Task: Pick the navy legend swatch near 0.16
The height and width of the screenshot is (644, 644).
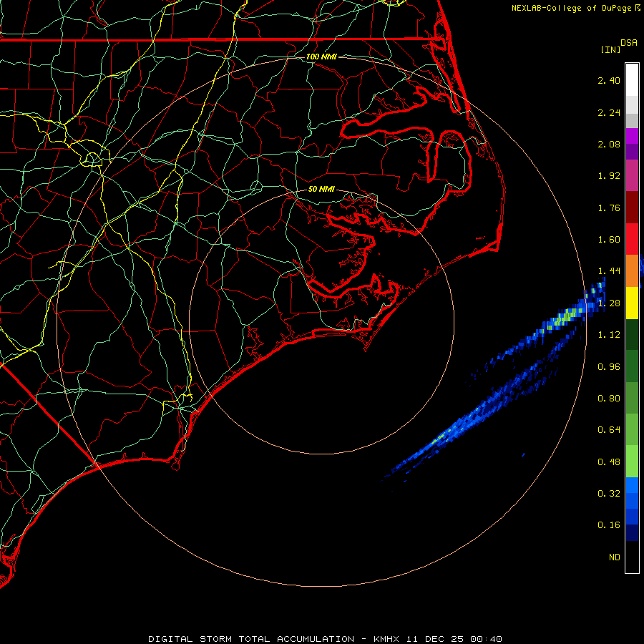Action: point(632,532)
